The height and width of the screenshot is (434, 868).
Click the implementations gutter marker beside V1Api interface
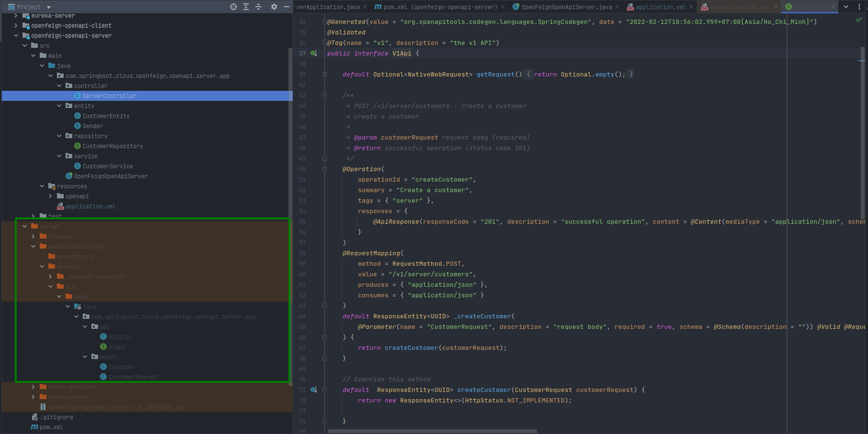coord(313,53)
